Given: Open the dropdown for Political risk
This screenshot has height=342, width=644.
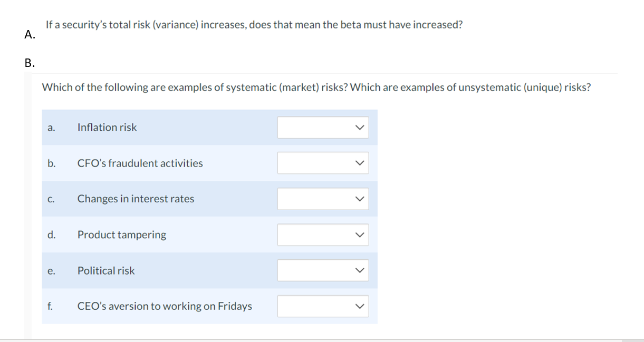Looking at the screenshot, I should [322, 270].
